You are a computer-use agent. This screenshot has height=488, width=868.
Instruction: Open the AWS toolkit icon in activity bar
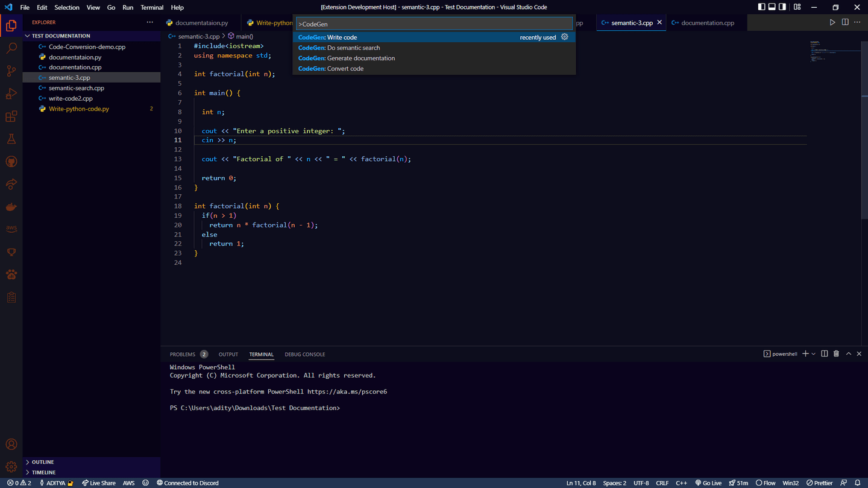(11, 229)
